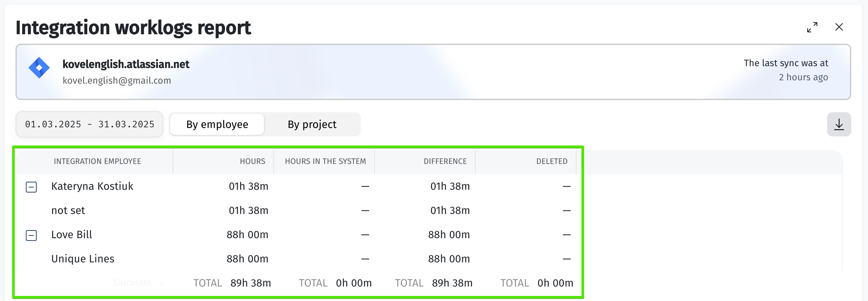The height and width of the screenshot is (301, 868).
Task: Select kovelenglish.atlassian.net title
Action: pos(126,64)
